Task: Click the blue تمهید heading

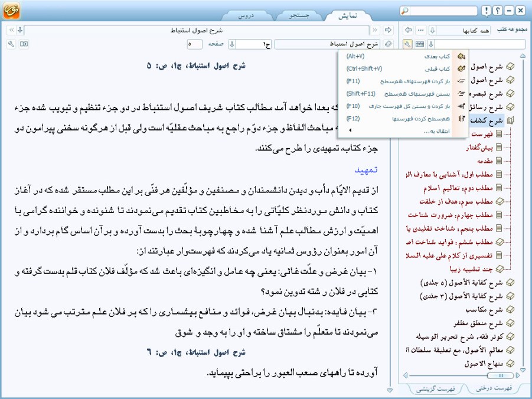Action: tap(366, 169)
